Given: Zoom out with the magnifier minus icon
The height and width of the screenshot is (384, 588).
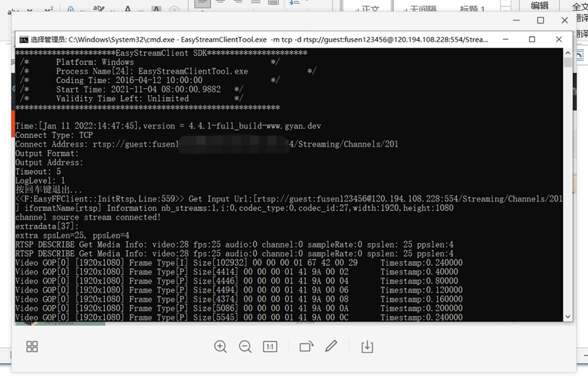Looking at the screenshot, I should (x=245, y=347).
